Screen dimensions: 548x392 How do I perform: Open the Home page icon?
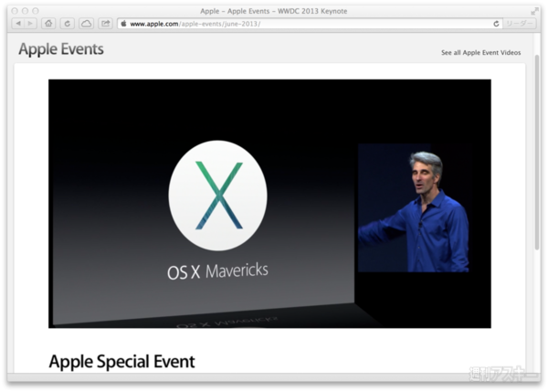pos(48,24)
